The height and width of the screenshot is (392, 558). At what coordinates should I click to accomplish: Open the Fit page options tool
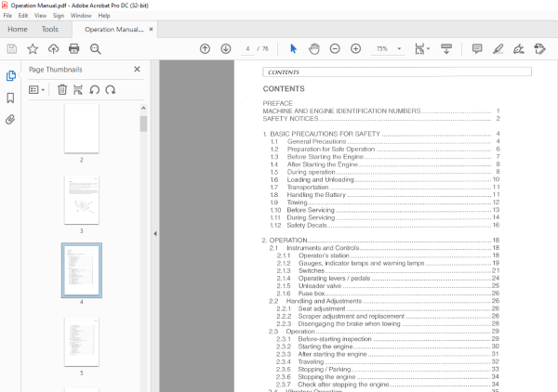click(x=422, y=48)
